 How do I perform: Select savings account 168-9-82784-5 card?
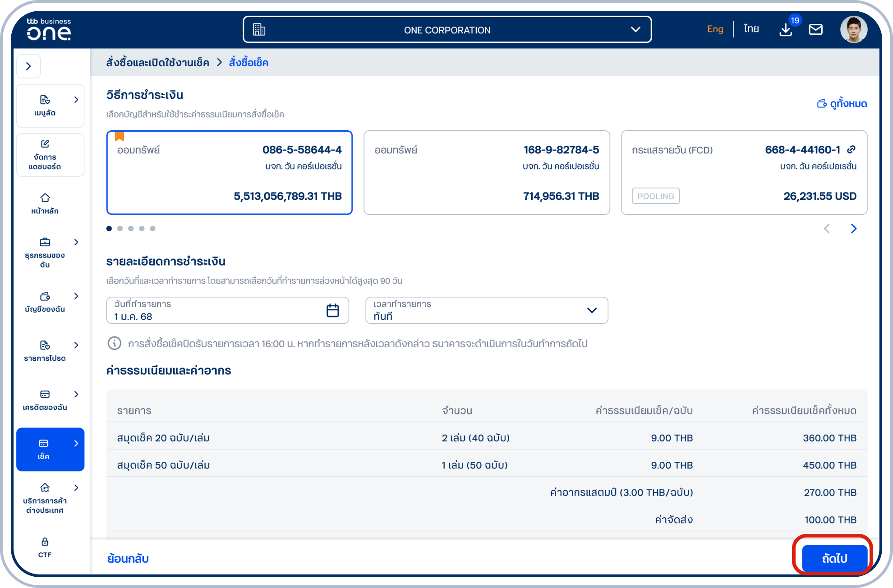[x=486, y=173]
